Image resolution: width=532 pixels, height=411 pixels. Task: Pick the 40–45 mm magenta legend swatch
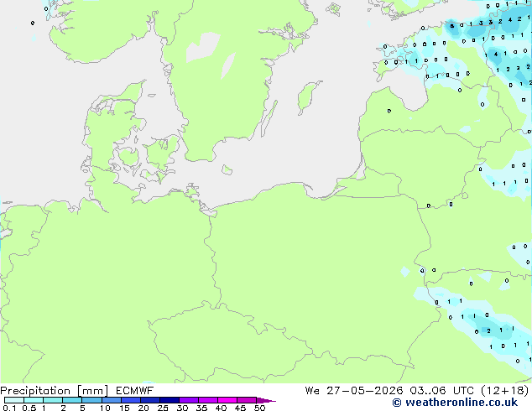click(227, 400)
